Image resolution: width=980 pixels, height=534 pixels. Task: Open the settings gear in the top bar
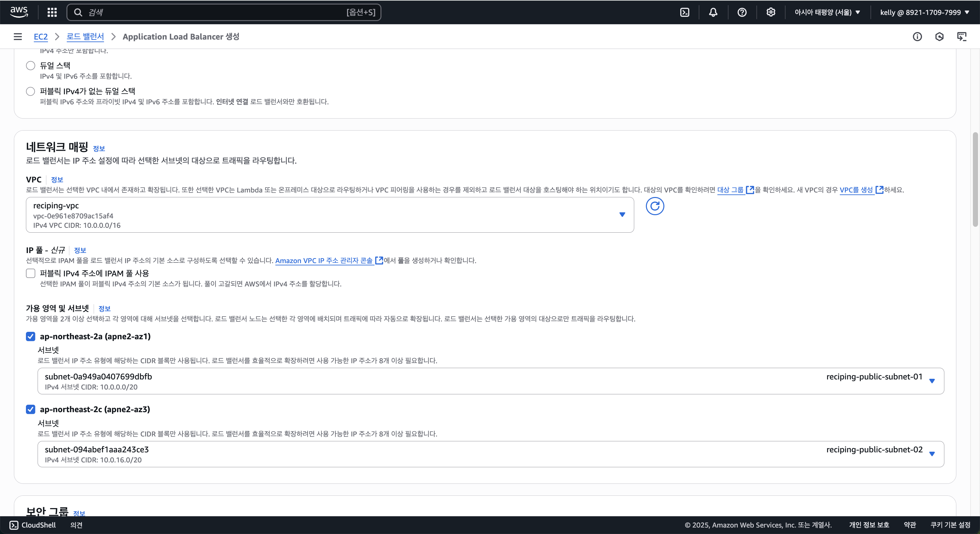pos(771,12)
